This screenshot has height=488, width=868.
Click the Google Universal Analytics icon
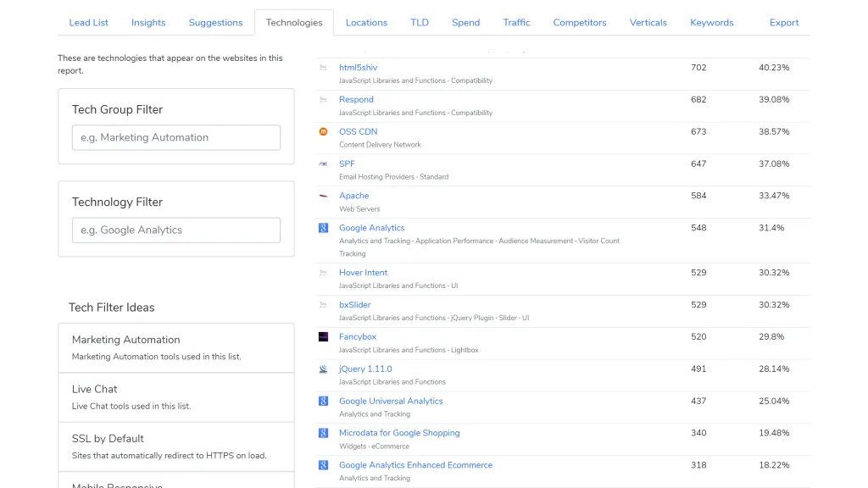(323, 401)
